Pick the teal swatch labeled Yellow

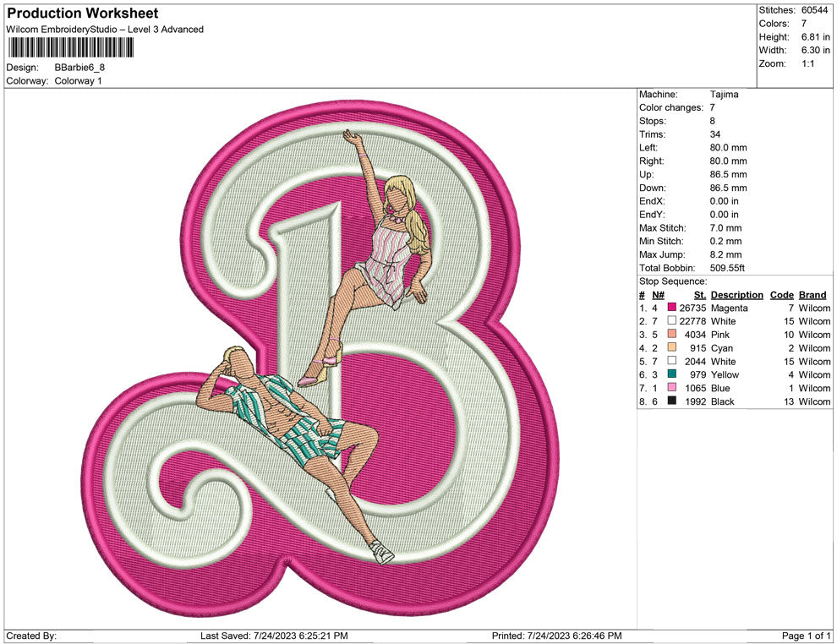672,374
